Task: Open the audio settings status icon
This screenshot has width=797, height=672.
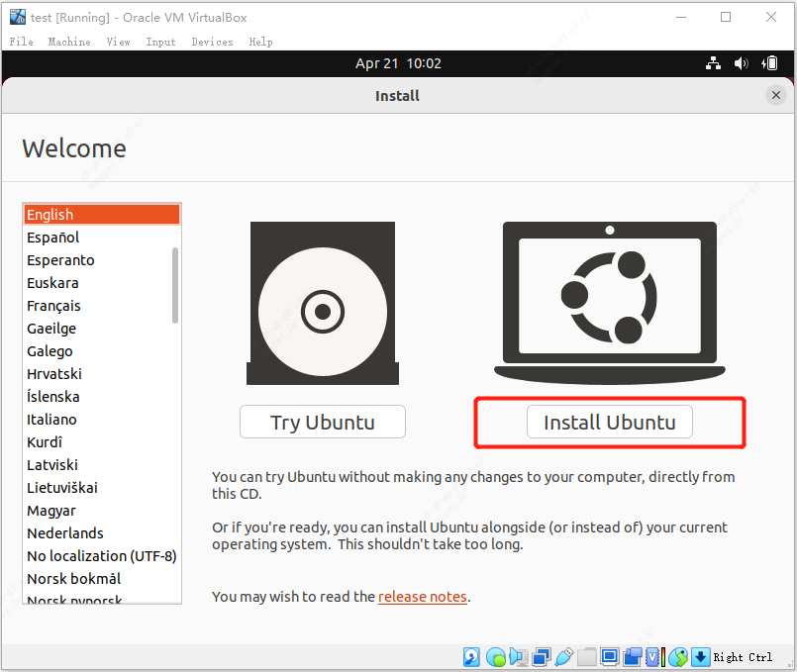Action: tap(518, 657)
